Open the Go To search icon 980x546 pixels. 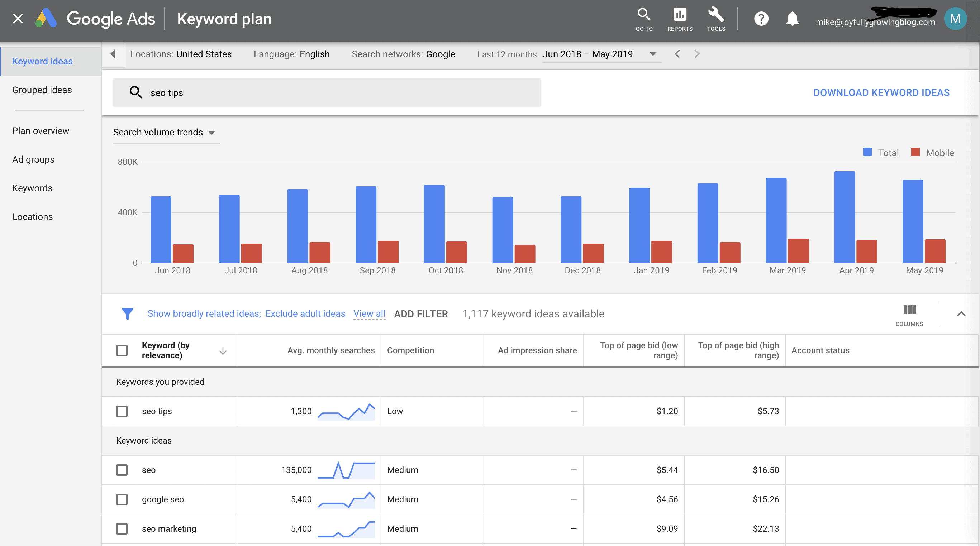point(644,19)
